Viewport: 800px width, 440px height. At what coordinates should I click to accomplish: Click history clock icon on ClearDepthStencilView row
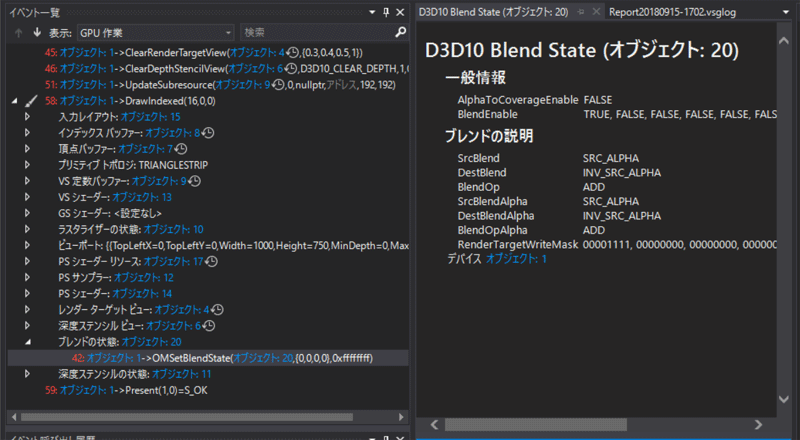(x=290, y=68)
